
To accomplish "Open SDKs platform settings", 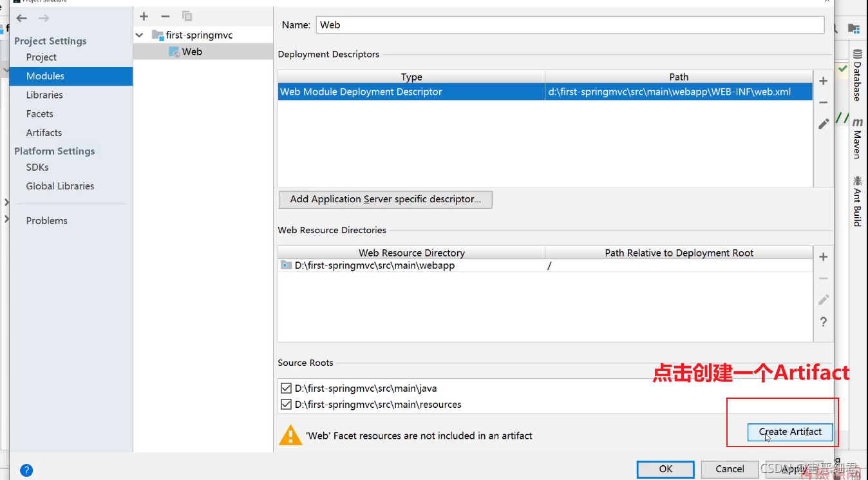I will pyautogui.click(x=37, y=167).
